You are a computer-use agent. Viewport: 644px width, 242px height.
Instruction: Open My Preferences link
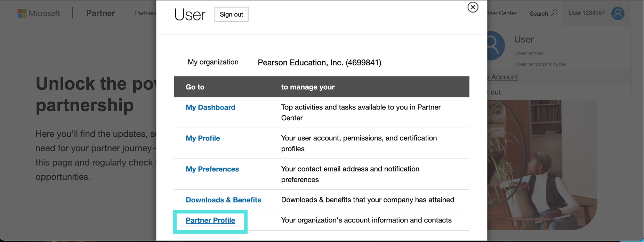(x=212, y=169)
